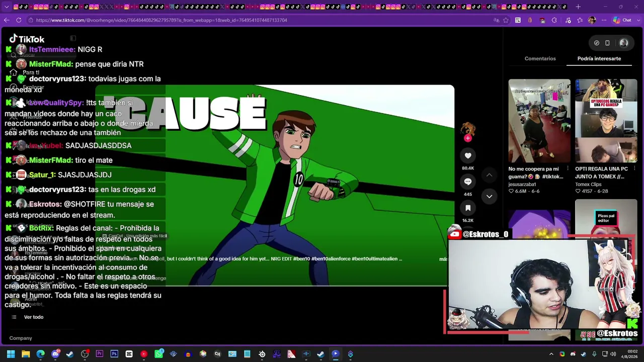Viewport: 644px width, 362px height.
Task: Open the browser profile avatar in the toolbar
Action: tap(592, 20)
